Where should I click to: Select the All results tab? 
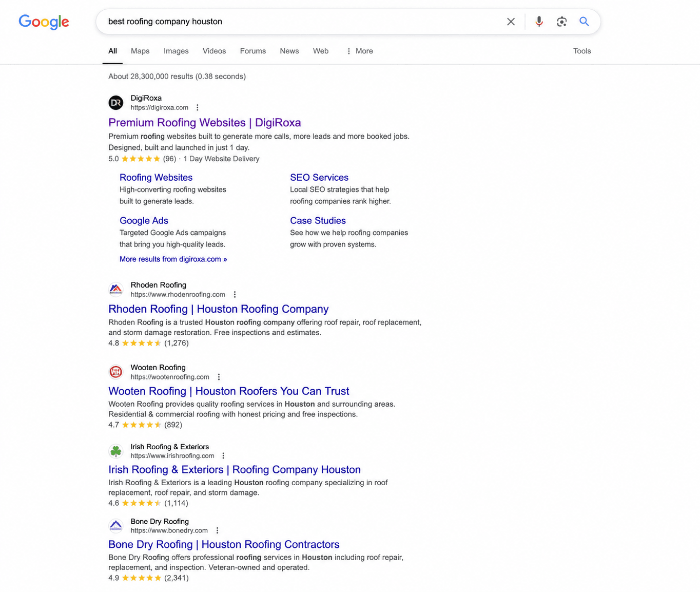[112, 51]
